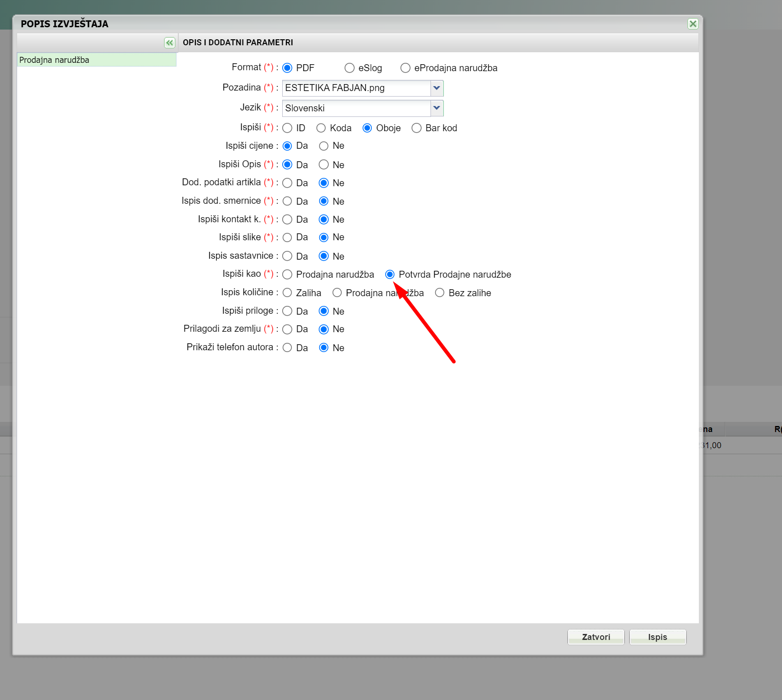This screenshot has height=700, width=782.
Task: Set Ispiši priloge to Ne
Action: (324, 311)
